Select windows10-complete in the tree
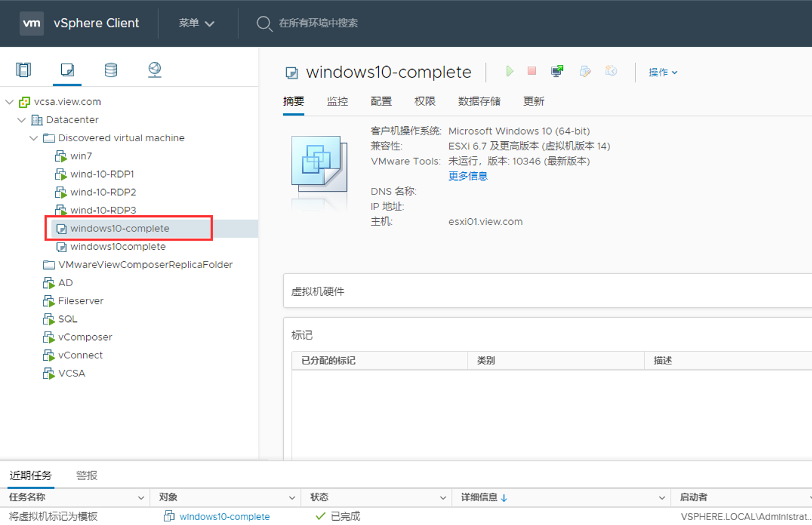The height and width of the screenshot is (525, 812). point(120,229)
